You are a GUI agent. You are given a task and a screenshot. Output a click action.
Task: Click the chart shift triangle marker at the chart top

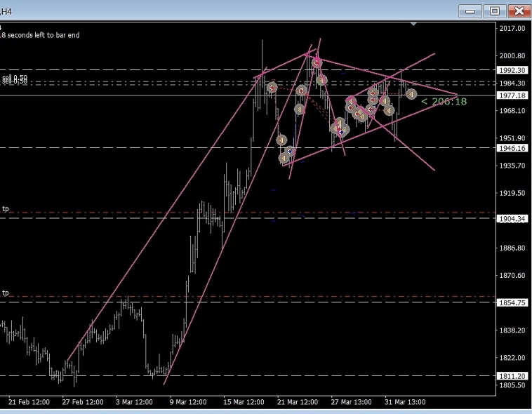click(x=413, y=24)
